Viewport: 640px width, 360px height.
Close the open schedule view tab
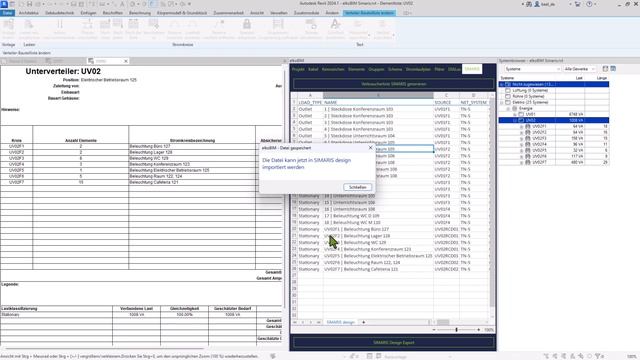(x=126, y=61)
